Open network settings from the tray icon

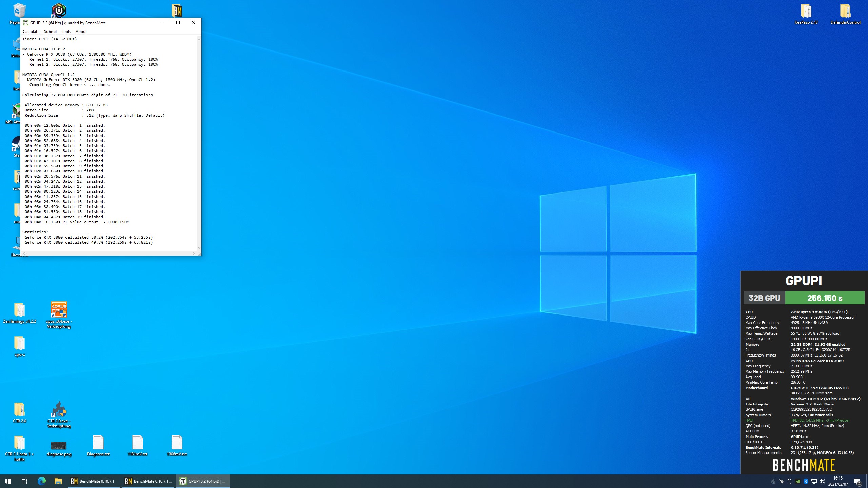point(814,481)
